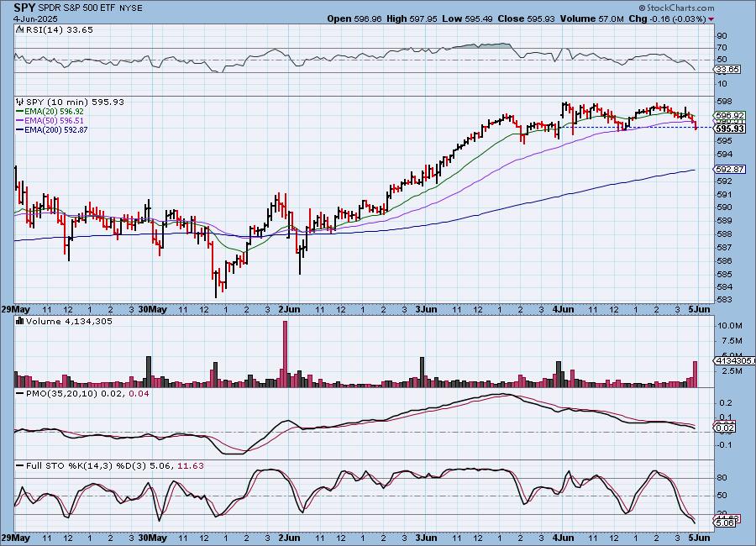Screen dimensions: 756x546
Task: Click the EMA(200) 592.87 legend text
Action: coord(56,129)
